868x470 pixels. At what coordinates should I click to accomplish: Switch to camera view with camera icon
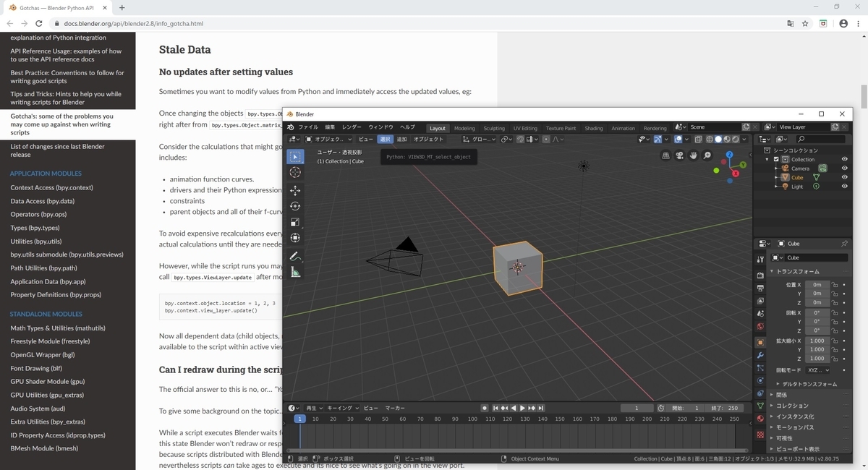coord(680,155)
